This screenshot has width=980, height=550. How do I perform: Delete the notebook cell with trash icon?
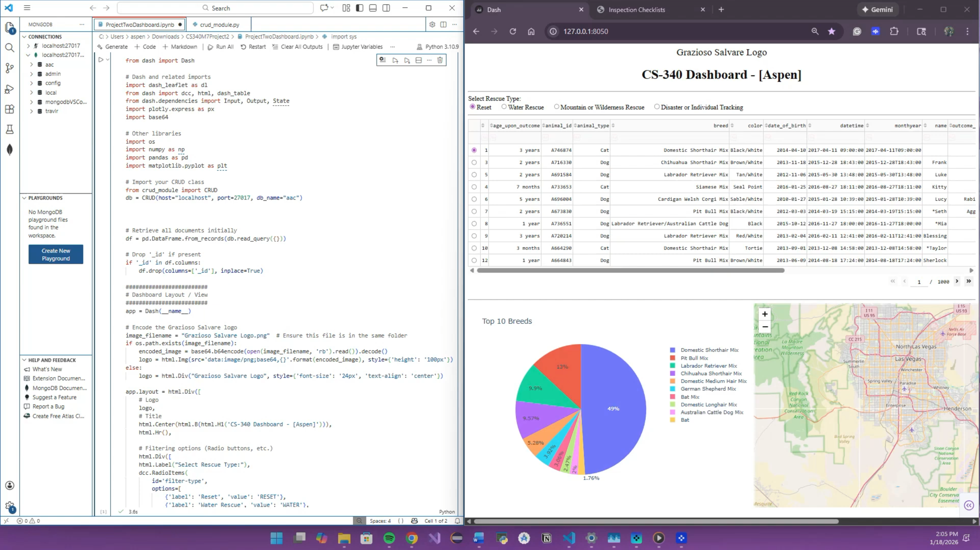point(440,60)
